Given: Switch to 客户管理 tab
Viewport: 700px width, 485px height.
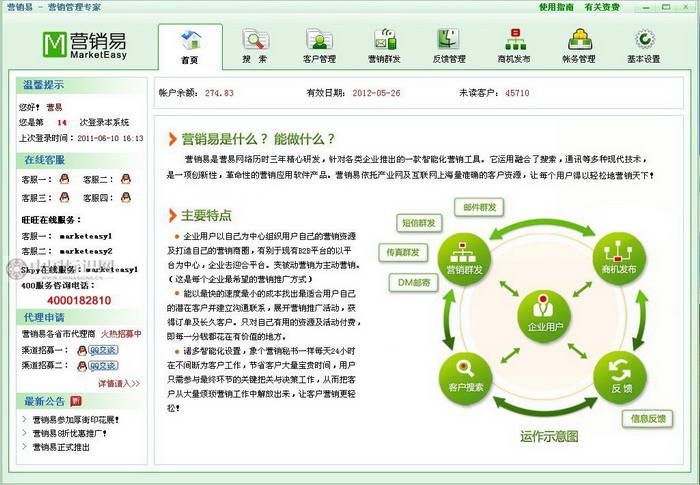Looking at the screenshot, I should pos(319,47).
